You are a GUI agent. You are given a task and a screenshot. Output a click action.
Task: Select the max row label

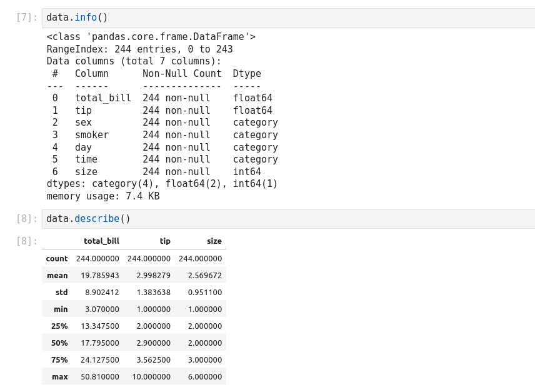[x=60, y=376]
